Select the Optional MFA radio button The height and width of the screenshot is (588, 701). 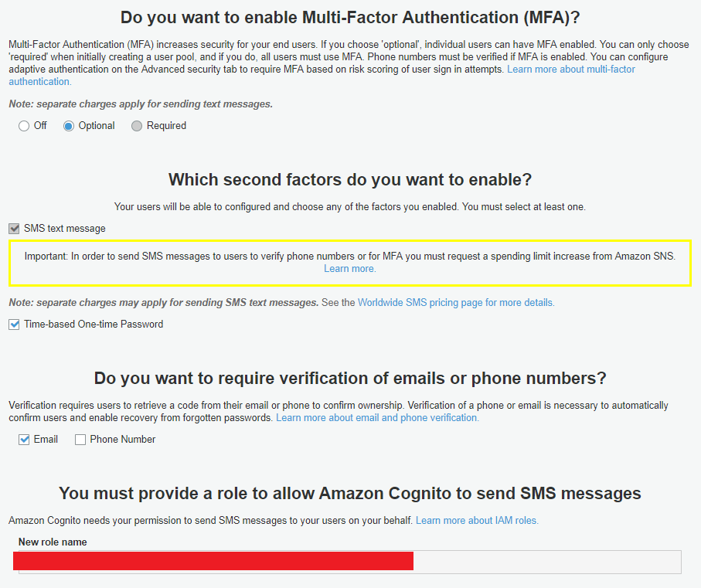[x=68, y=125]
